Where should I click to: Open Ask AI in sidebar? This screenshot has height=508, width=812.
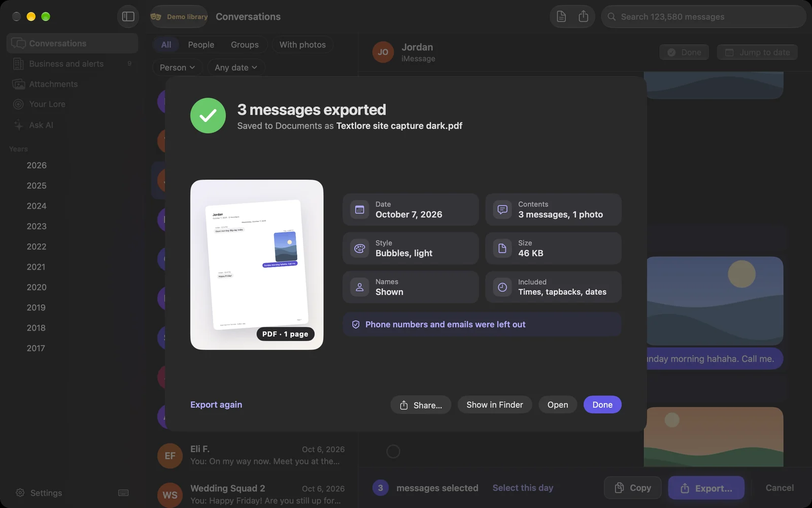pos(72,125)
